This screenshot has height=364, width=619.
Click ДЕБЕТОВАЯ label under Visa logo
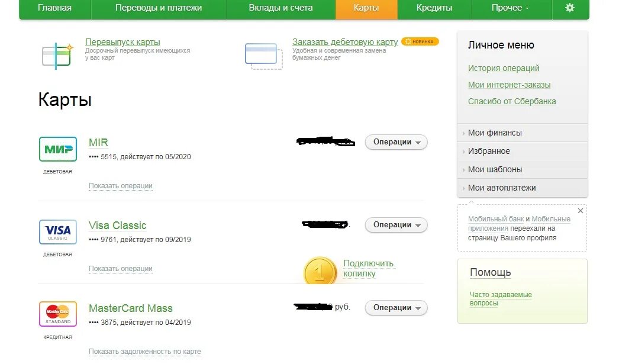click(57, 255)
